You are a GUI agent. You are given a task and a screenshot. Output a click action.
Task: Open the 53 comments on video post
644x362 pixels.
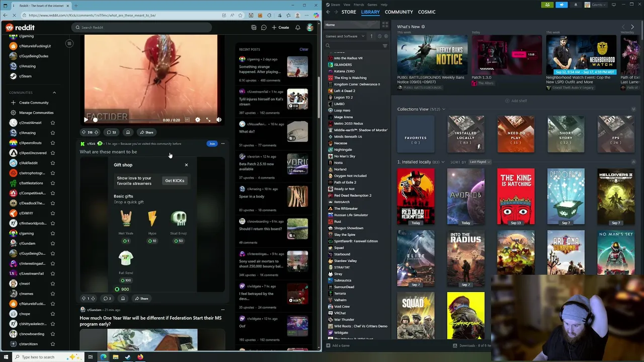(111, 132)
